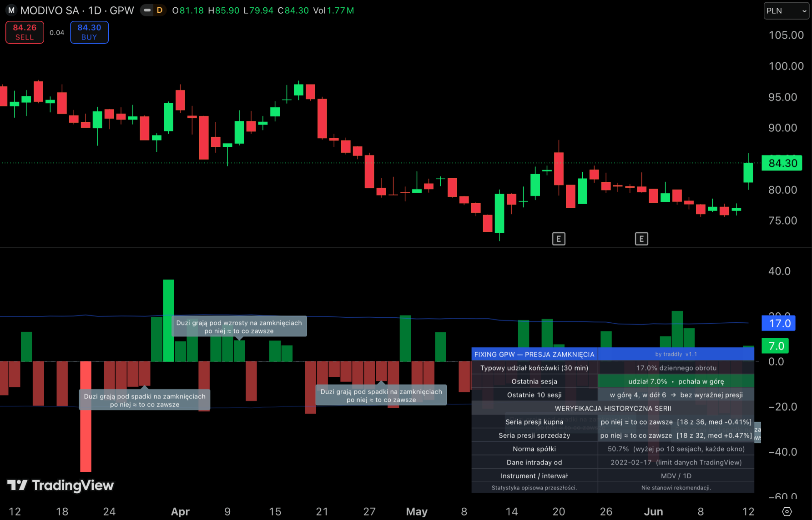Click the 'Ostatnie 10 sesji' row label
812x520 pixels.
535,395
